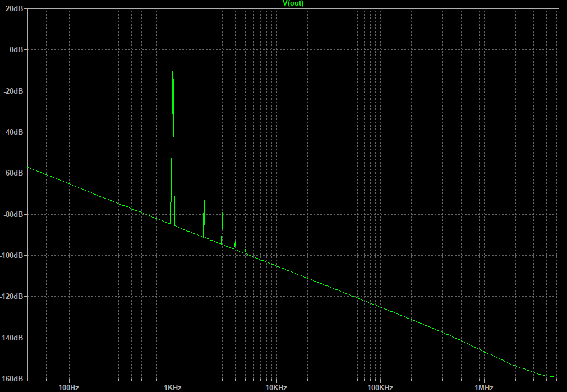Viewport: 567px width, 392px height.
Task: Click the -20dB axis label
Action: tap(13, 91)
